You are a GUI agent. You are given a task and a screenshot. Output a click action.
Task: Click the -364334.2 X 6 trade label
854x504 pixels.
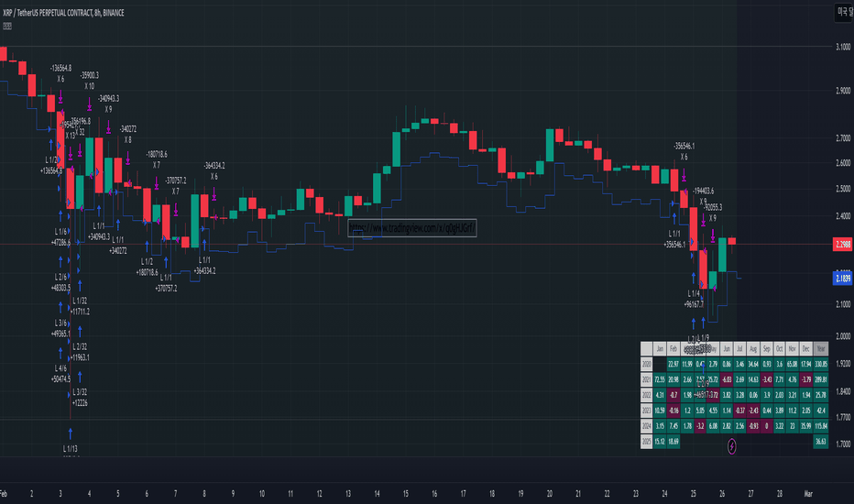tap(214, 171)
